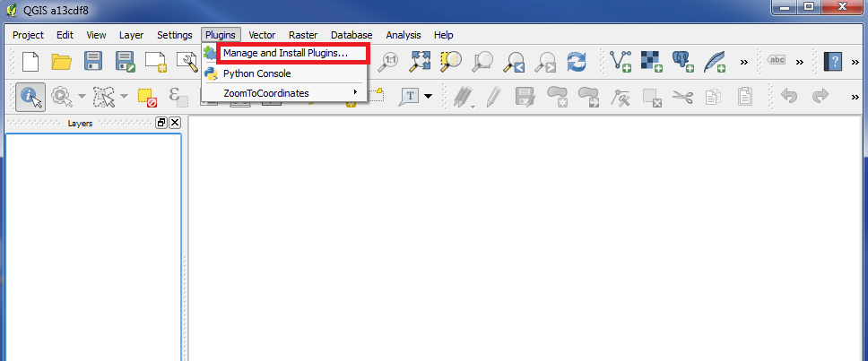This screenshot has width=868, height=361.
Task: Click the Text Annotation tool
Action: coord(410,96)
